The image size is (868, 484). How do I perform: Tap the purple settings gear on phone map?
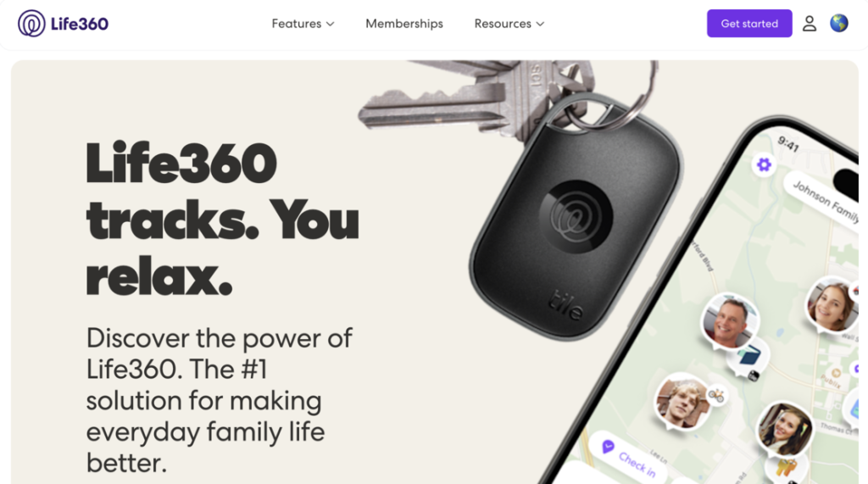pyautogui.click(x=764, y=164)
